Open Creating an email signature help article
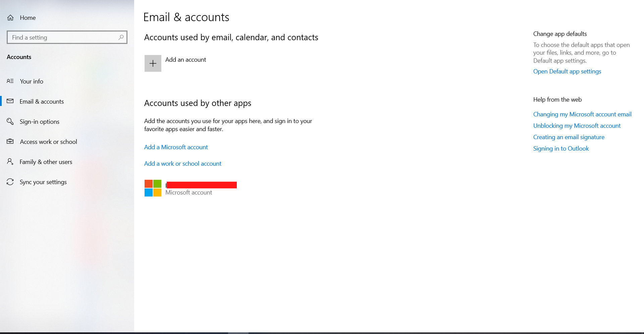Screen dimensions: 644x334 (x=569, y=137)
